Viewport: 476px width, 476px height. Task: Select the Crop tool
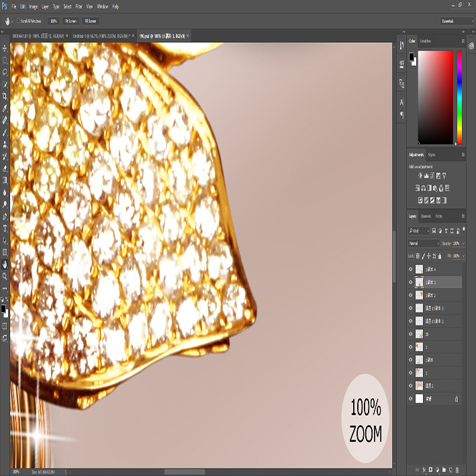point(5,97)
